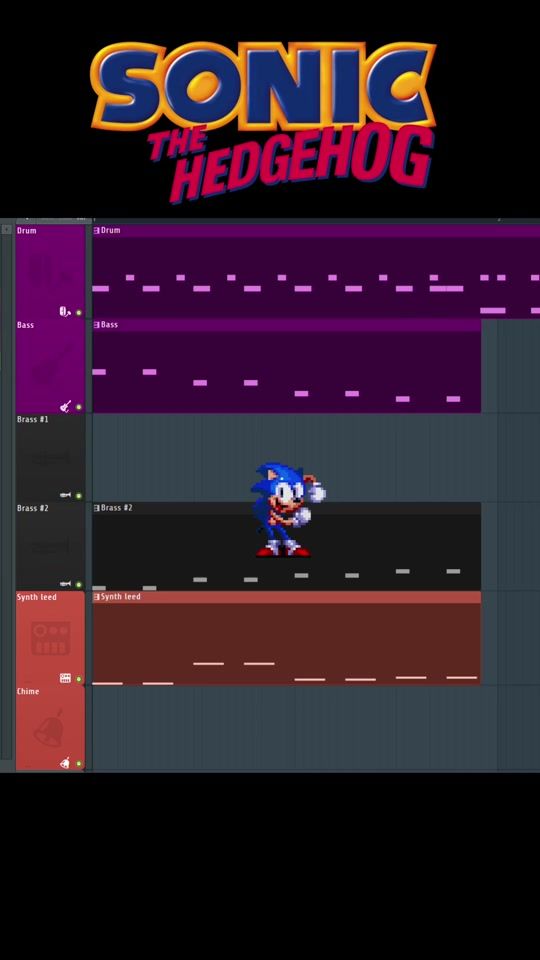The image size is (540, 960).
Task: Open the Synth leed clip menu icon
Action: coord(96,596)
